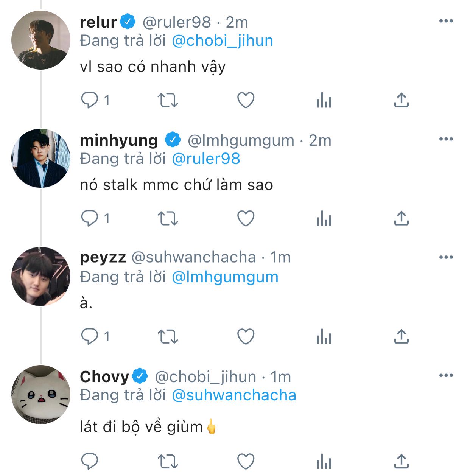Screen dimensions: 470x476
Task: Share peyzz's tweet
Action: (x=402, y=336)
